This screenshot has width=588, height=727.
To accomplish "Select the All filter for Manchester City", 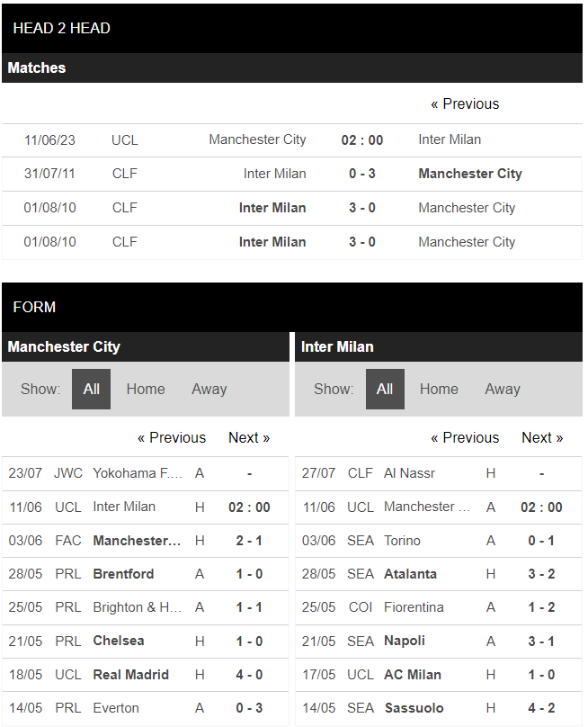I will [x=91, y=389].
